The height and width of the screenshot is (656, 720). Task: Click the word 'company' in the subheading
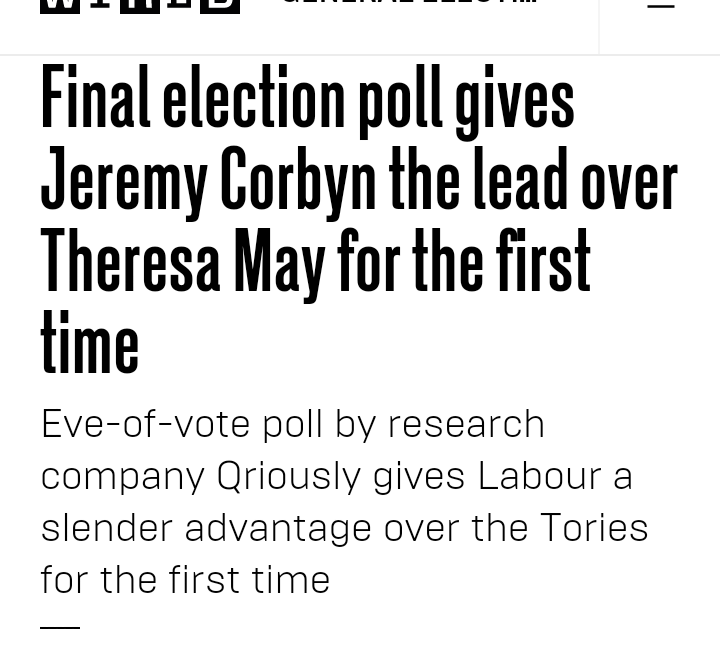122,476
